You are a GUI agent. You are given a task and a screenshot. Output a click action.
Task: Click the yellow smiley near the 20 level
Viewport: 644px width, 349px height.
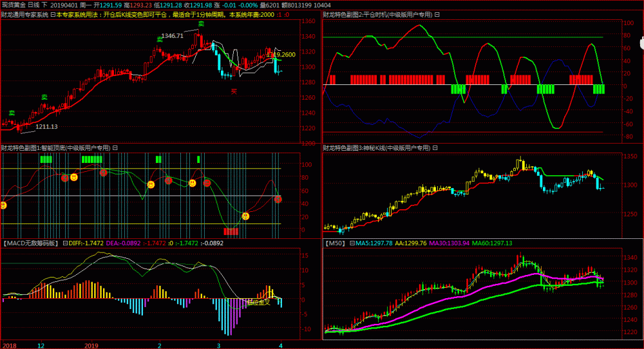point(245,216)
